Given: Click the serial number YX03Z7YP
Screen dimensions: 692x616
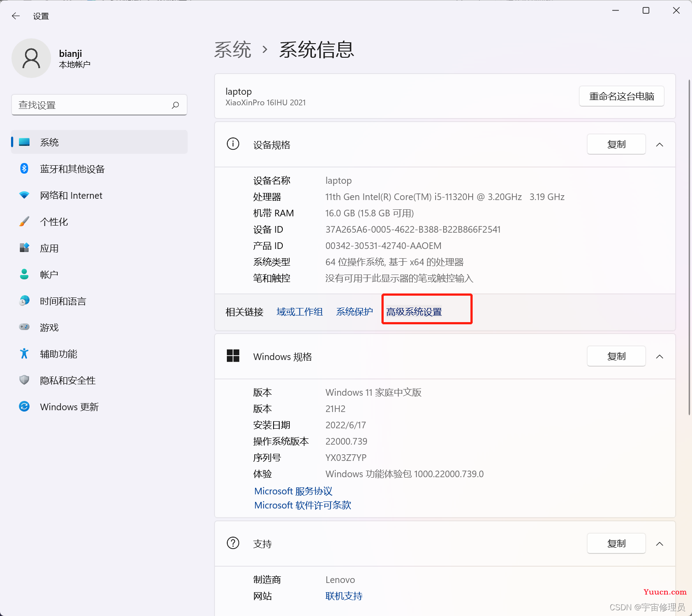Looking at the screenshot, I should (x=346, y=458).
